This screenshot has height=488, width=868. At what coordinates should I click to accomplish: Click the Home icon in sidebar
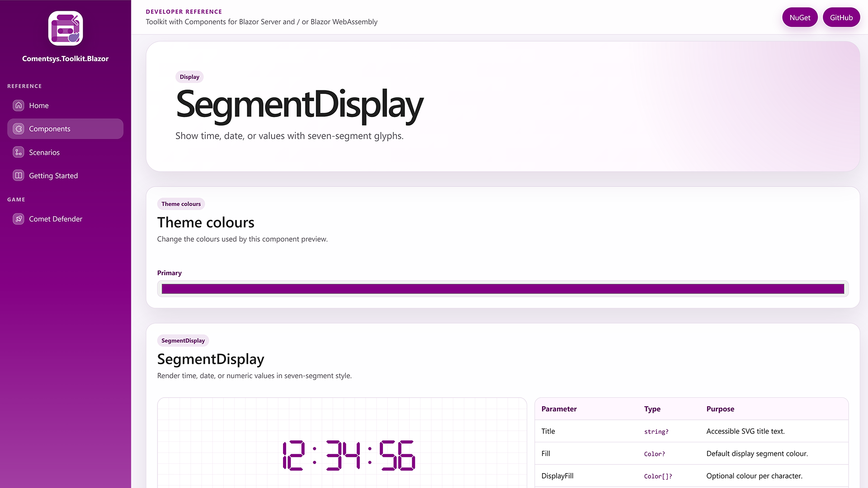point(19,105)
